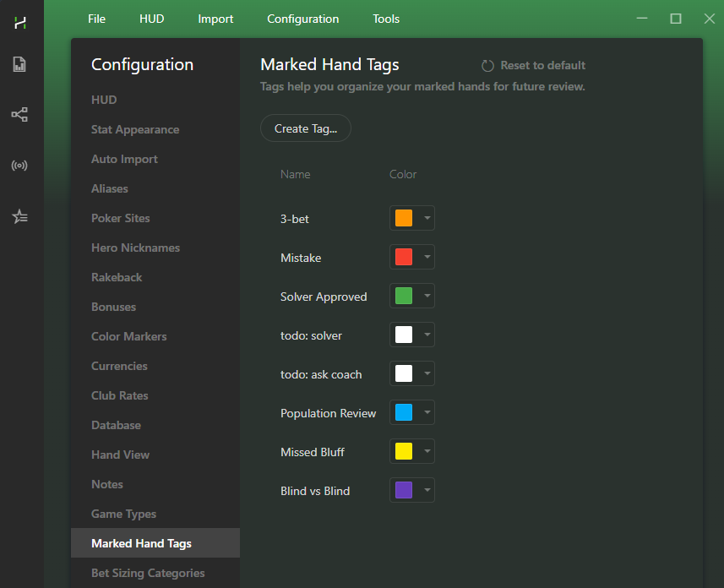This screenshot has height=588, width=724.
Task: Select the Mistake tag name
Action: [301, 258]
